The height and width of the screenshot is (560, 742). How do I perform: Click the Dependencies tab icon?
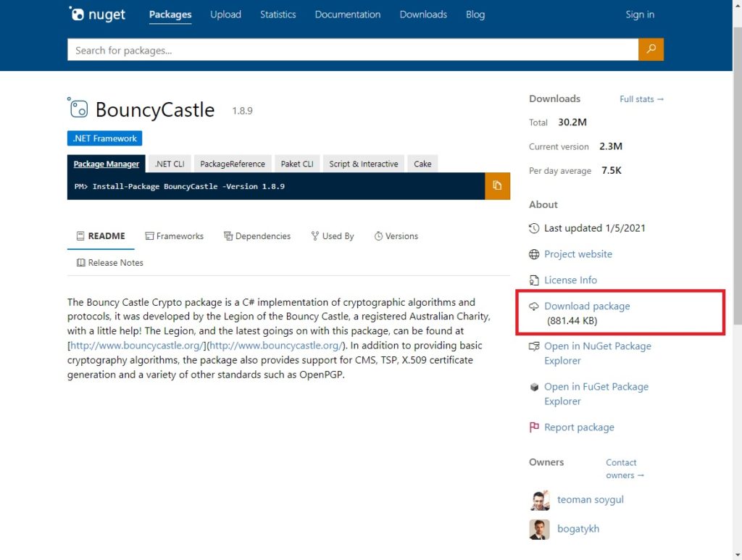point(228,236)
